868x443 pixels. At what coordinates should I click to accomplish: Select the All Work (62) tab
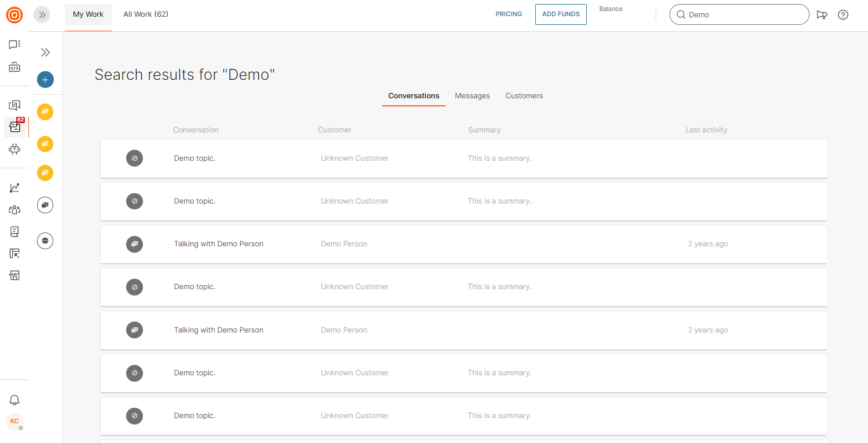point(146,14)
